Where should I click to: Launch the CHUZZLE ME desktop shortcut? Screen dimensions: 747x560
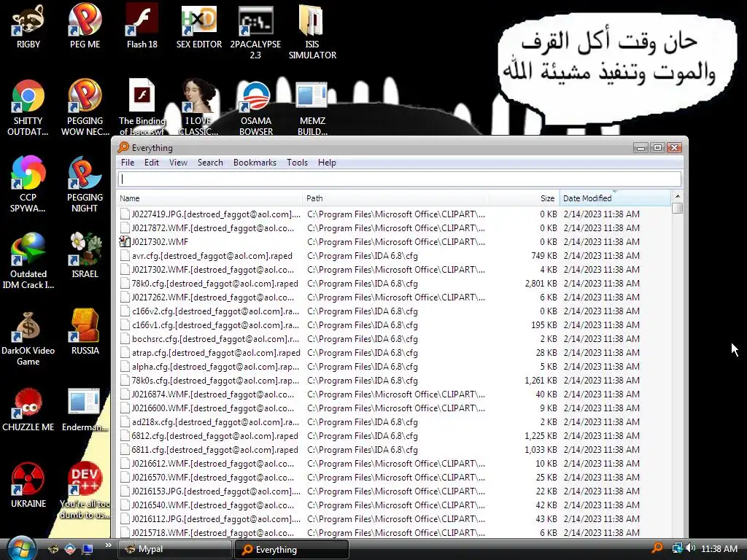28,408
